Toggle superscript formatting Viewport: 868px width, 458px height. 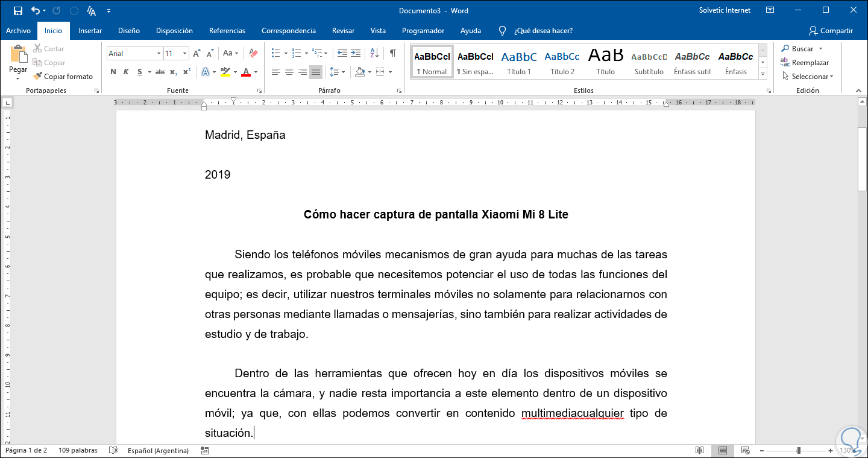click(187, 72)
